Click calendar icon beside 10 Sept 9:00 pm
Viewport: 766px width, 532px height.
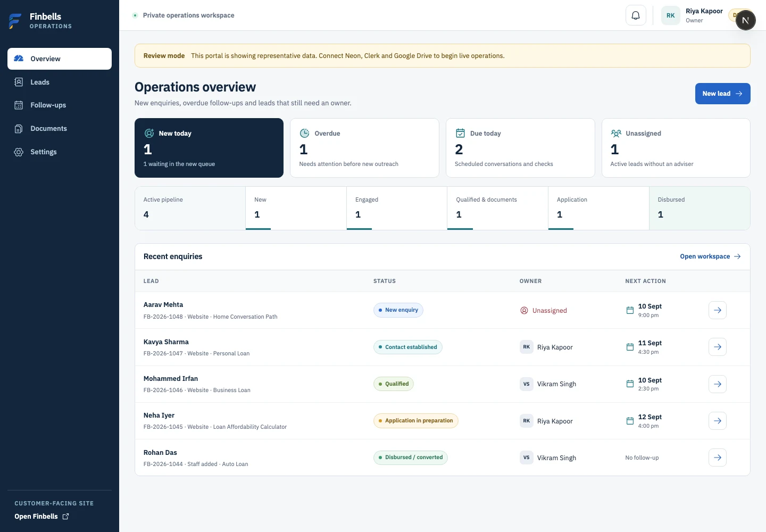(630, 310)
